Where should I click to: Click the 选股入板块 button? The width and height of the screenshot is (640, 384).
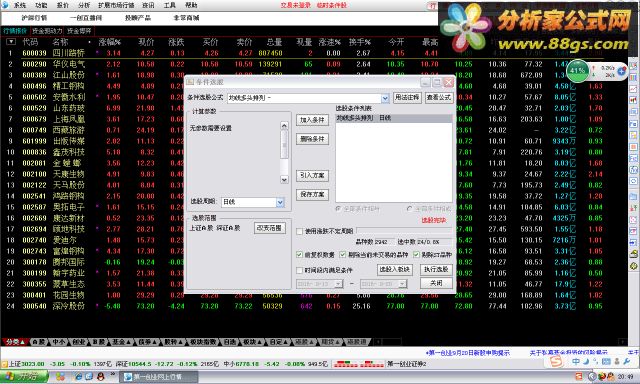[395, 269]
